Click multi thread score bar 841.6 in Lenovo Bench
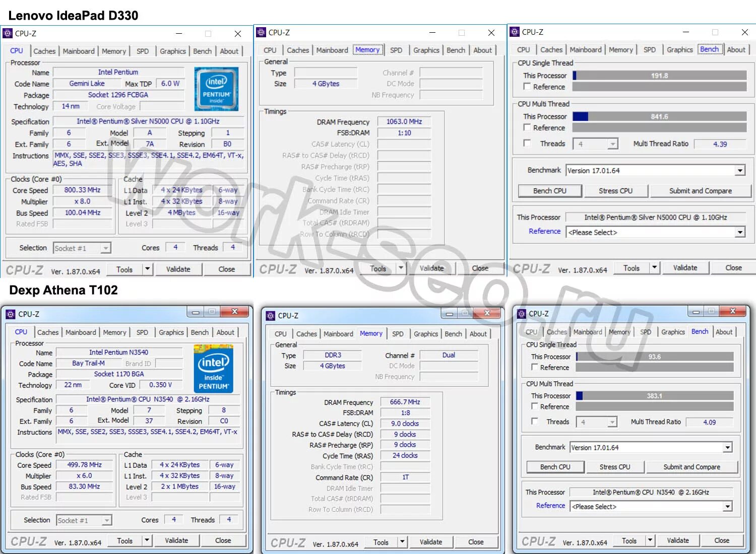Image resolution: width=756 pixels, height=554 pixels. click(660, 116)
